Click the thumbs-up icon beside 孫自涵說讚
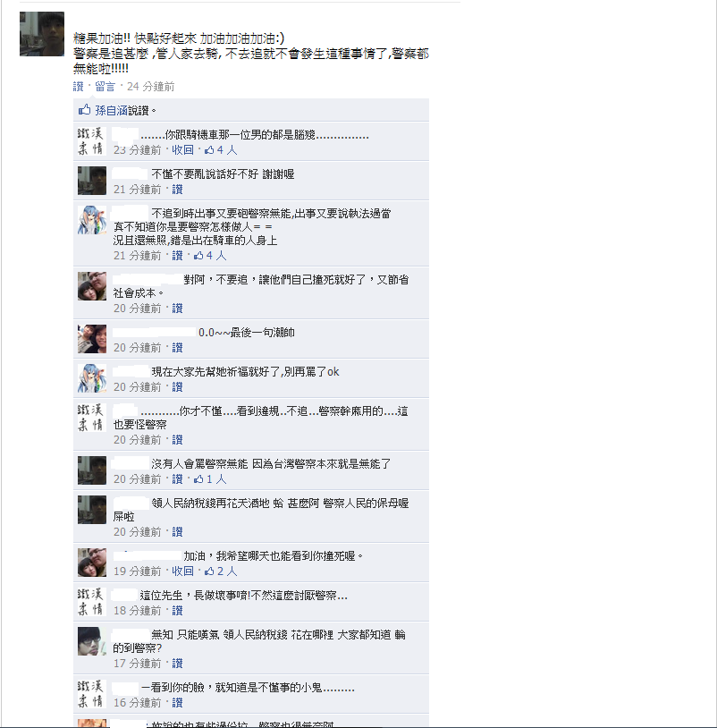The image size is (717, 728). pos(84,110)
